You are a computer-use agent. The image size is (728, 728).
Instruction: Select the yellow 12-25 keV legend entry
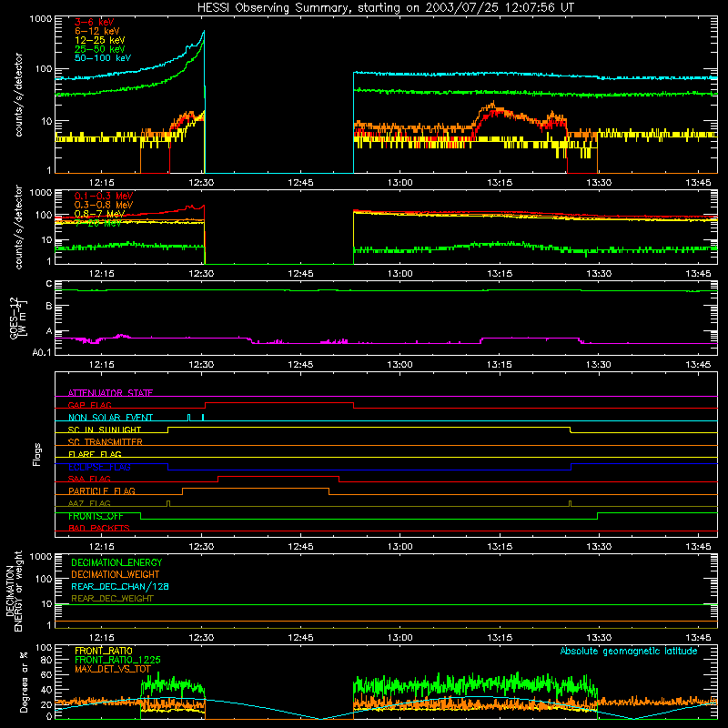pos(100,40)
